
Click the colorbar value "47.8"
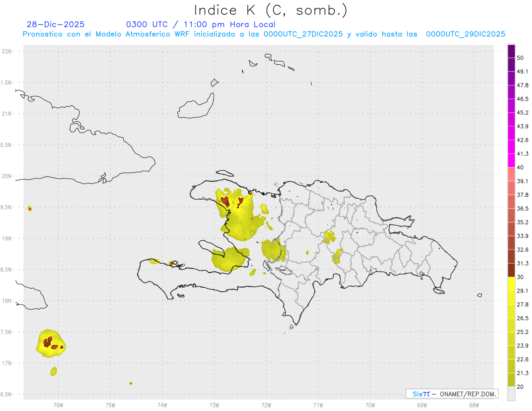tap(523, 85)
